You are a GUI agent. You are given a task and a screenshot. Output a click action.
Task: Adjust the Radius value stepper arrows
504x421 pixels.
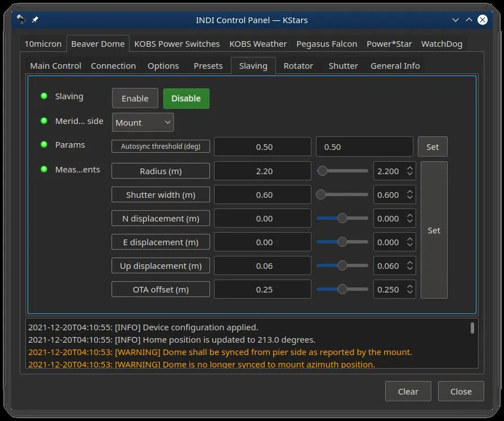click(409, 171)
